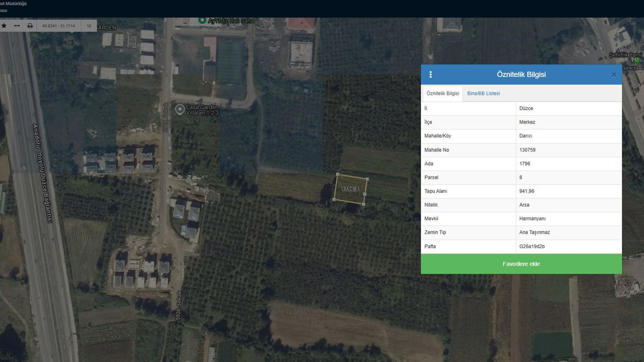Close the Öznitelik Bilgisi panel
The image size is (644, 362).
click(613, 75)
